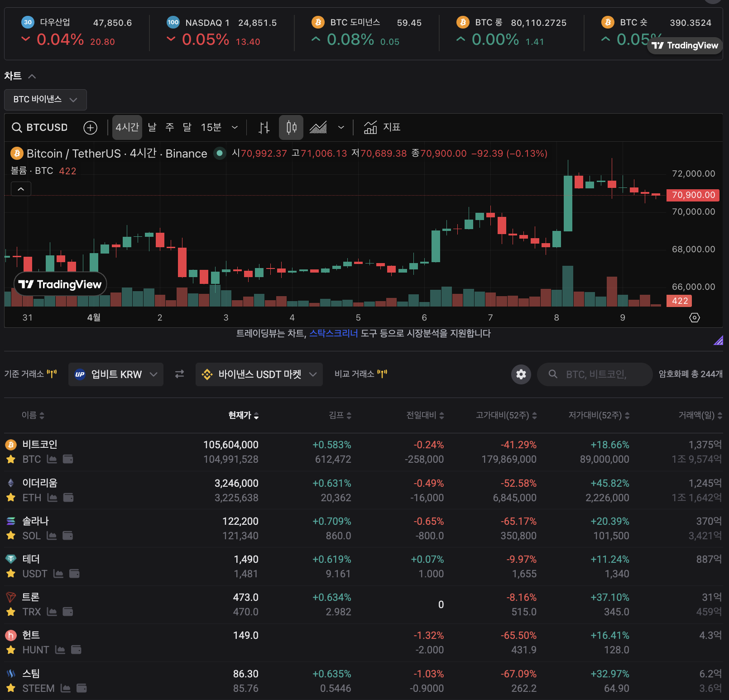The width and height of the screenshot is (729, 700).
Task: Open the mini chart icon for 트론 TRX
Action: [52, 612]
